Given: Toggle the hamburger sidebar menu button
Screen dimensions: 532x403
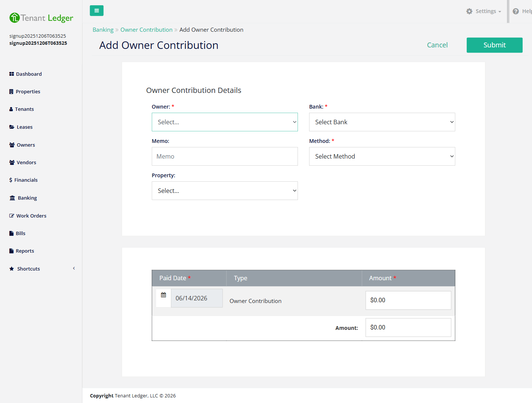Looking at the screenshot, I should coord(97,10).
